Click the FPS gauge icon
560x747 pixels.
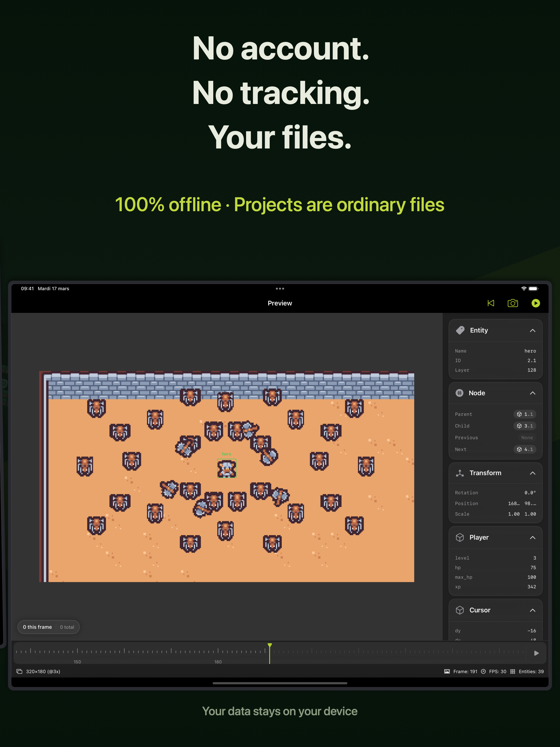coord(483,671)
